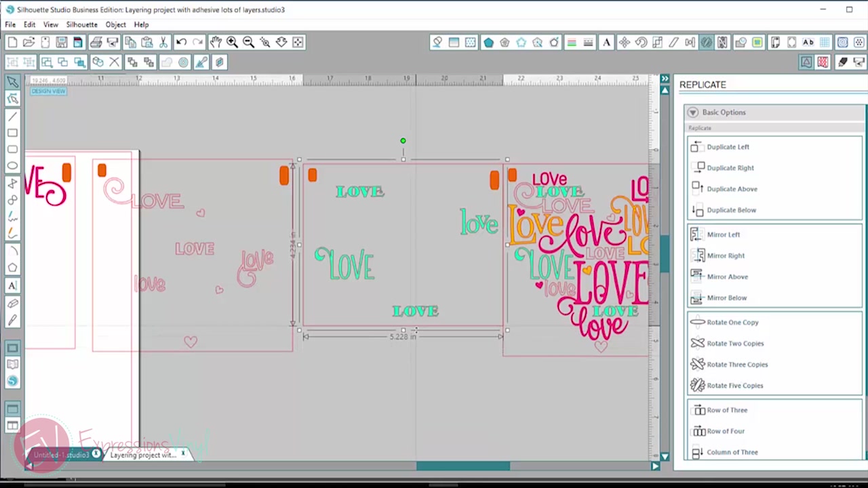This screenshot has width=868, height=488.
Task: Open the active Replicate panel icon
Action: [x=707, y=42]
